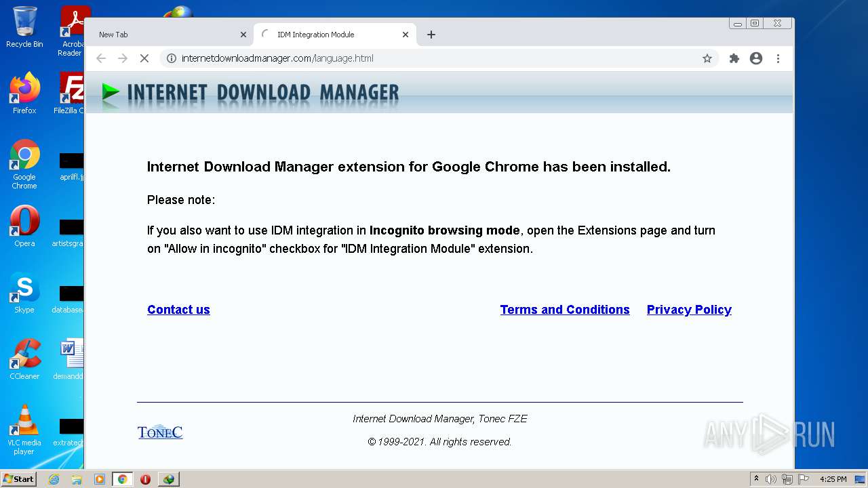
Task: Select the IDM Integration Module tab
Action: pos(336,35)
